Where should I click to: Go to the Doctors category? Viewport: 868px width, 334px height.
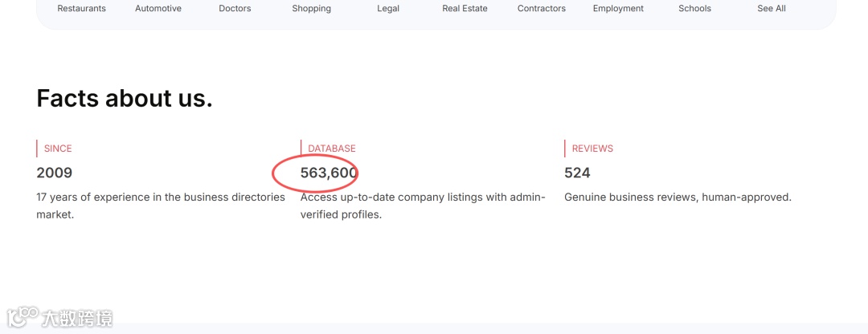(235, 9)
